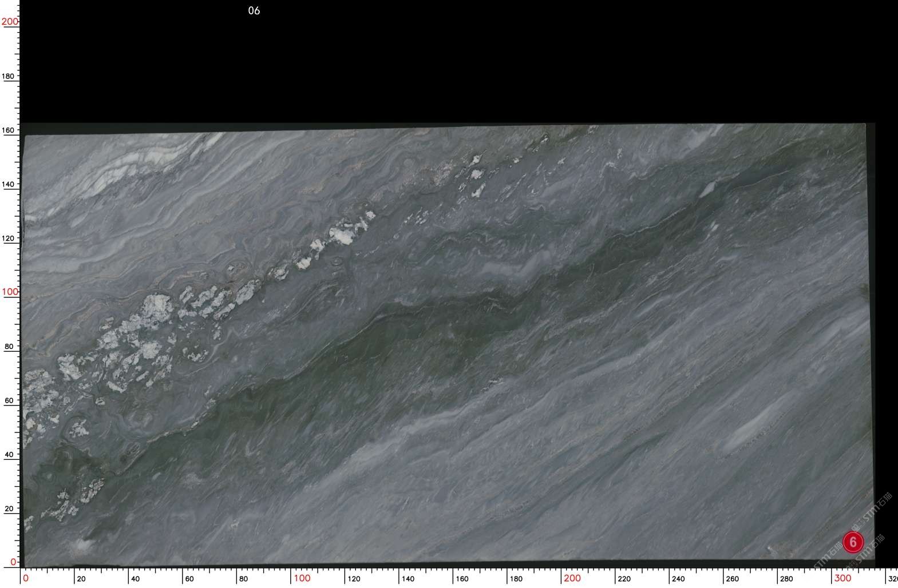Select the 140 mark on the horizontal ruler
898x588 pixels.
(x=408, y=579)
